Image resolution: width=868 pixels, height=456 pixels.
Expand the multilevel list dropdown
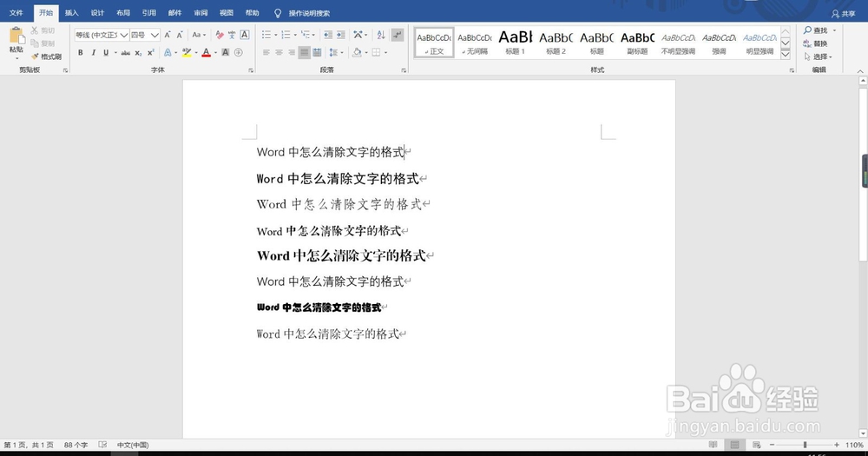(x=314, y=35)
